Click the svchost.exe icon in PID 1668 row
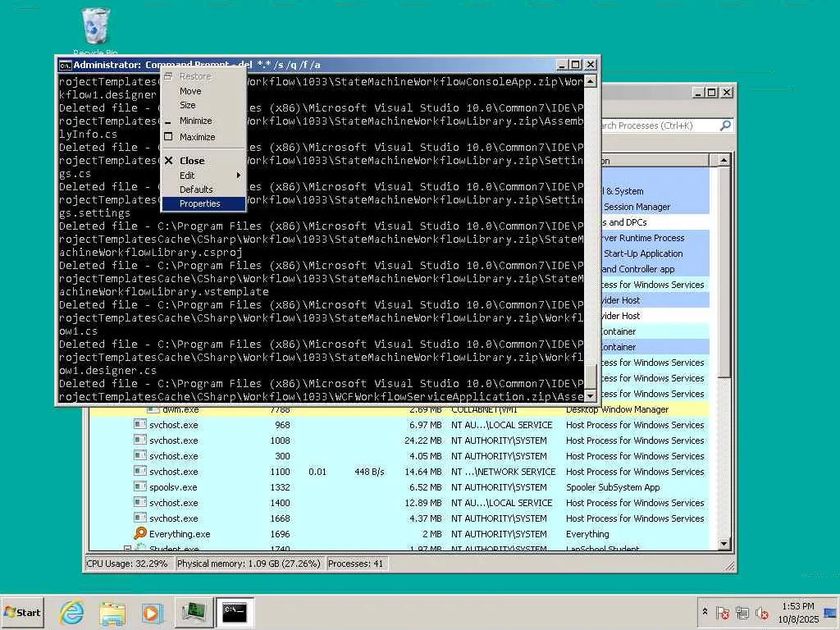 pos(139,518)
